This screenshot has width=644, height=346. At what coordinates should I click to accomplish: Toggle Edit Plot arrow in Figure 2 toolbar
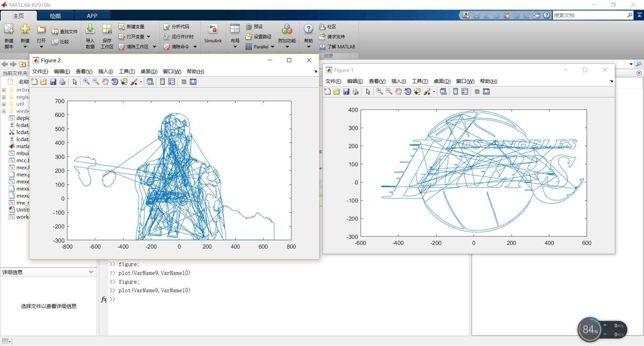tap(75, 82)
